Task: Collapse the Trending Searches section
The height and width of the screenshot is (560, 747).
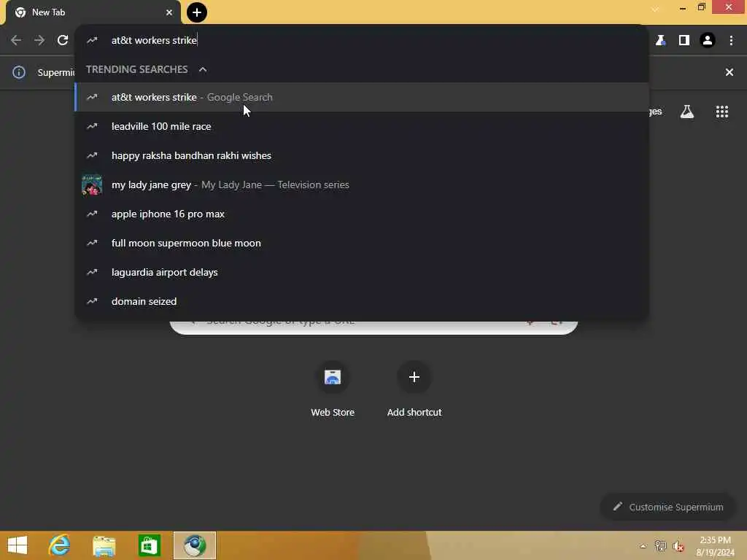Action: click(x=203, y=69)
